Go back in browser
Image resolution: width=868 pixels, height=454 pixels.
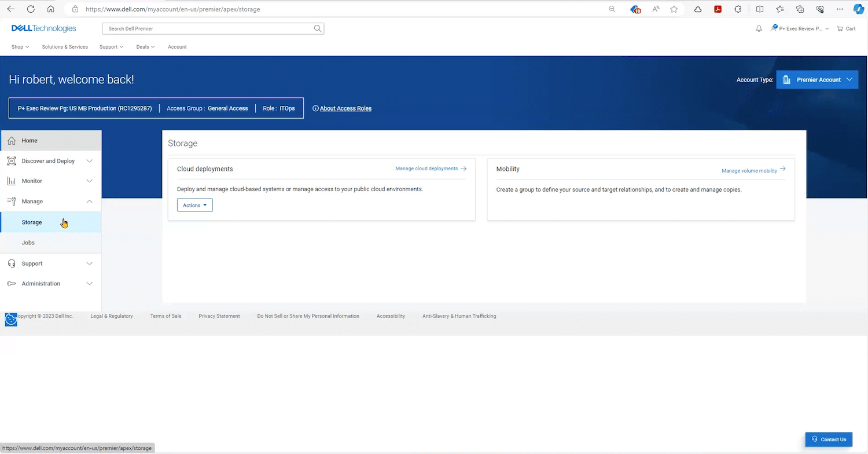10,9
